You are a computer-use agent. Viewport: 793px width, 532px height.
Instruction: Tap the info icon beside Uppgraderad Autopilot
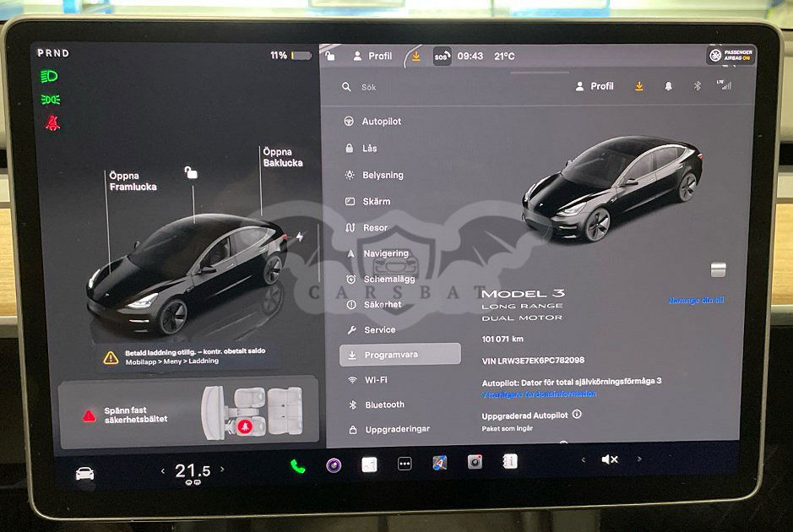[577, 415]
